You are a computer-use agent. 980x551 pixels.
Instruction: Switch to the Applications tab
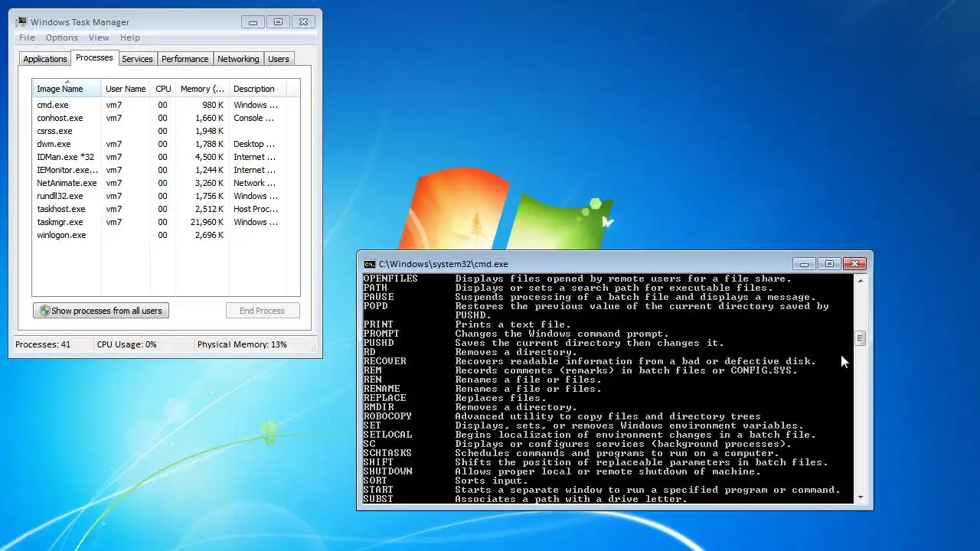(x=45, y=59)
